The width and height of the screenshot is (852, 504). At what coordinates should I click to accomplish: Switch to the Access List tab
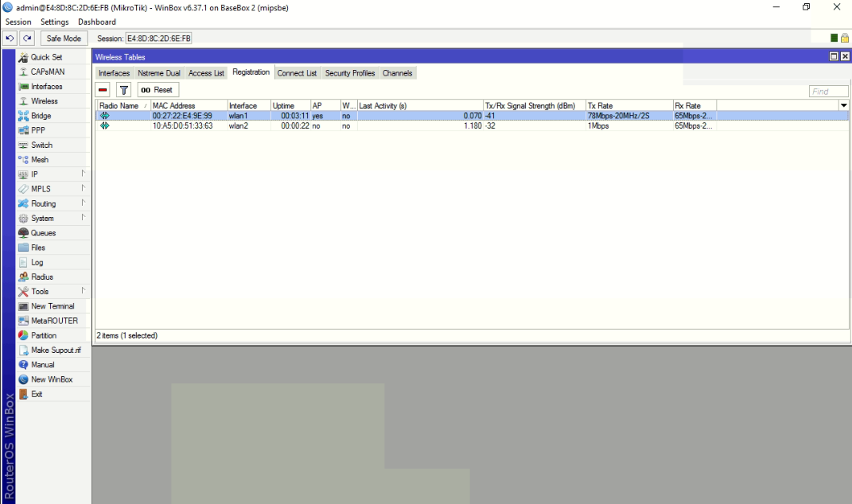click(x=206, y=73)
